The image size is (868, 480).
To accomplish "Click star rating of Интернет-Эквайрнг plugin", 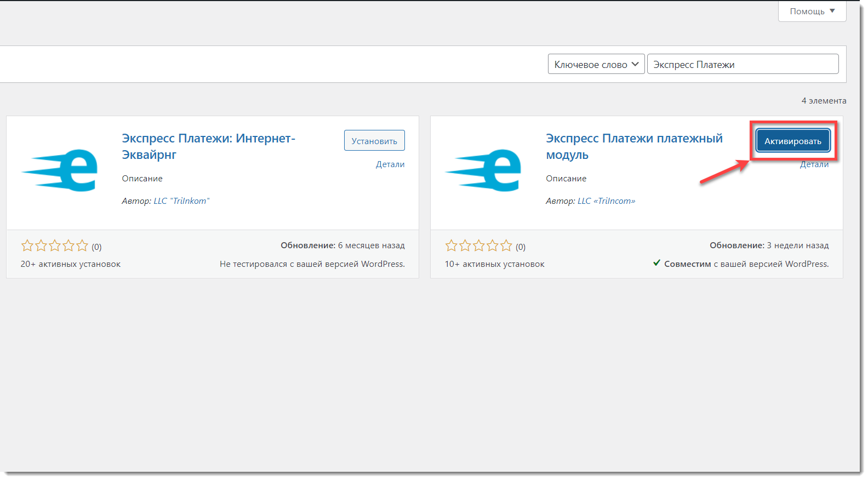I will coord(54,245).
